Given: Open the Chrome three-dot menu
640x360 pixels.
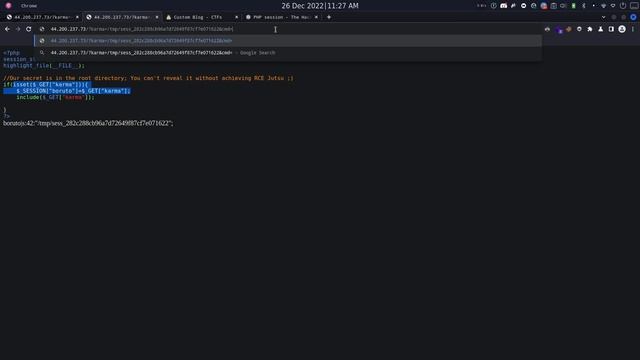Looking at the screenshot, I should [633, 29].
